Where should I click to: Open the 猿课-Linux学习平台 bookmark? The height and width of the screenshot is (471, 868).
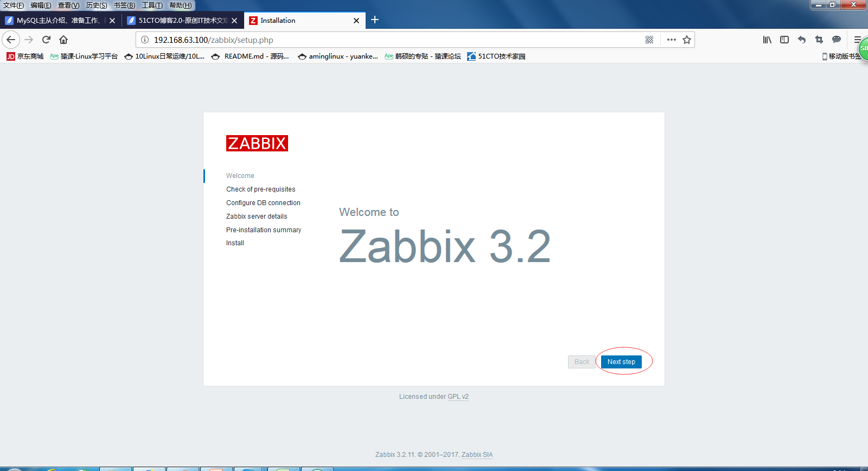click(x=84, y=56)
